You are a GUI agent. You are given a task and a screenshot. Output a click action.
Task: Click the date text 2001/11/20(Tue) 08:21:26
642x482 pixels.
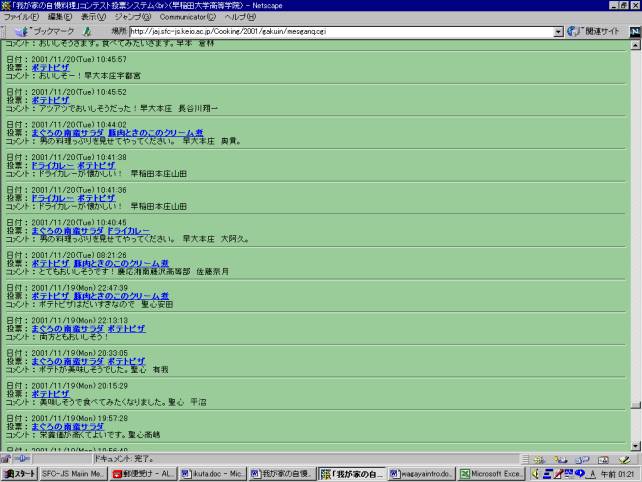pyautogui.click(x=79, y=255)
